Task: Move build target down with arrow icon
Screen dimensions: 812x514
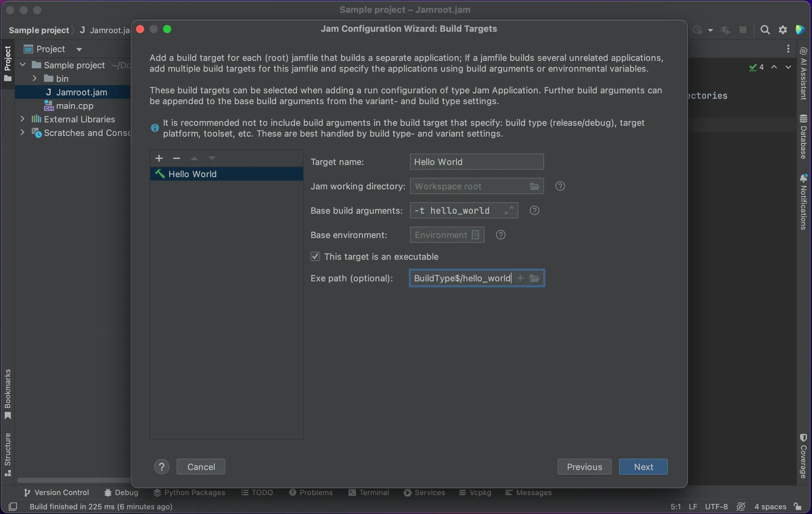Action: point(212,158)
